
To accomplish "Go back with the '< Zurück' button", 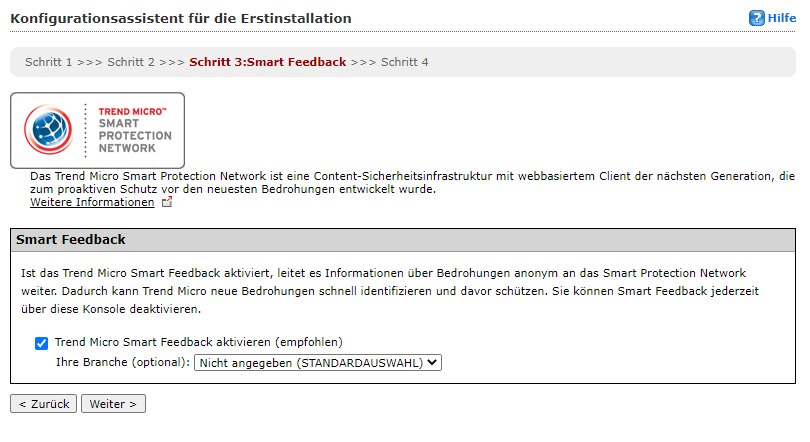I will [43, 404].
